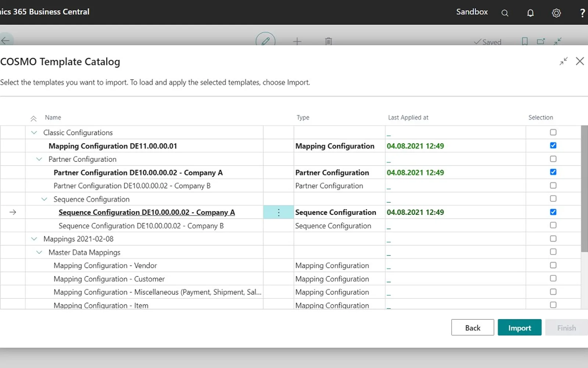Collapse all rows with the double chevron
This screenshot has height=368, width=588.
tap(33, 118)
